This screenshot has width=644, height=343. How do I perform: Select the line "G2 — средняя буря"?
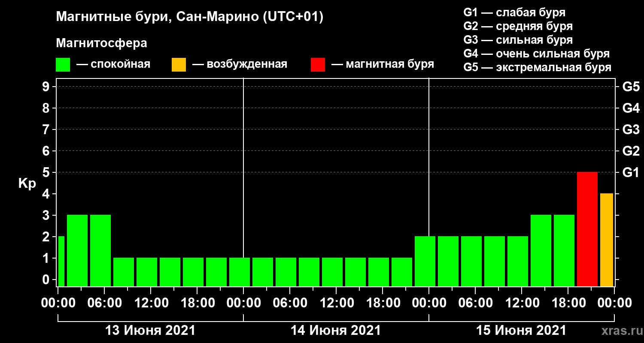tap(518, 26)
